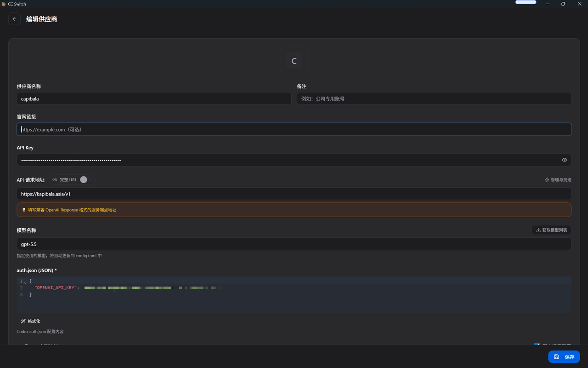Collapse the JSON block at line 1
588x368 pixels.
click(x=25, y=282)
